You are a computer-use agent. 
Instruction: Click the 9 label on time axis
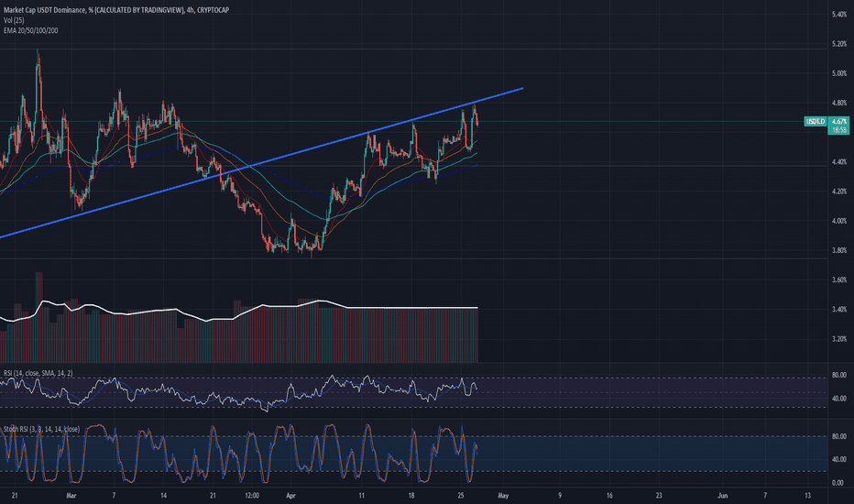[559, 496]
